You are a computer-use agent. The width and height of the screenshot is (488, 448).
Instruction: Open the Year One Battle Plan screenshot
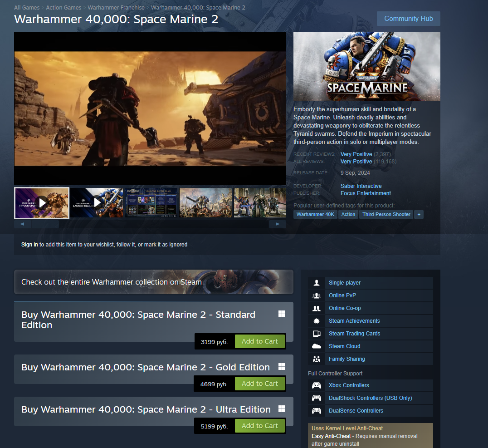click(x=151, y=203)
